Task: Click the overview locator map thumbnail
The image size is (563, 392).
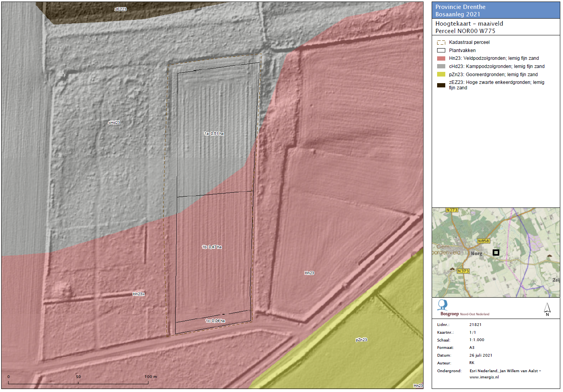Action: click(x=496, y=253)
